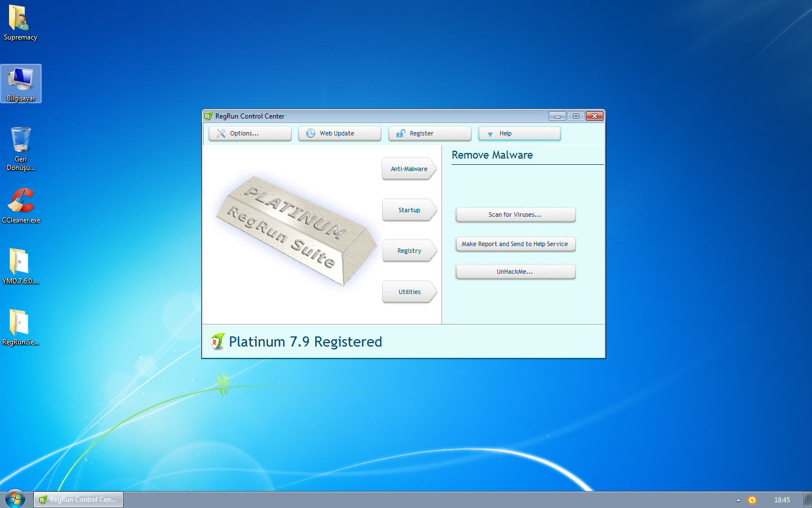Screen dimensions: 812x508
Task: Expand the Help dropdown
Action: coord(519,133)
